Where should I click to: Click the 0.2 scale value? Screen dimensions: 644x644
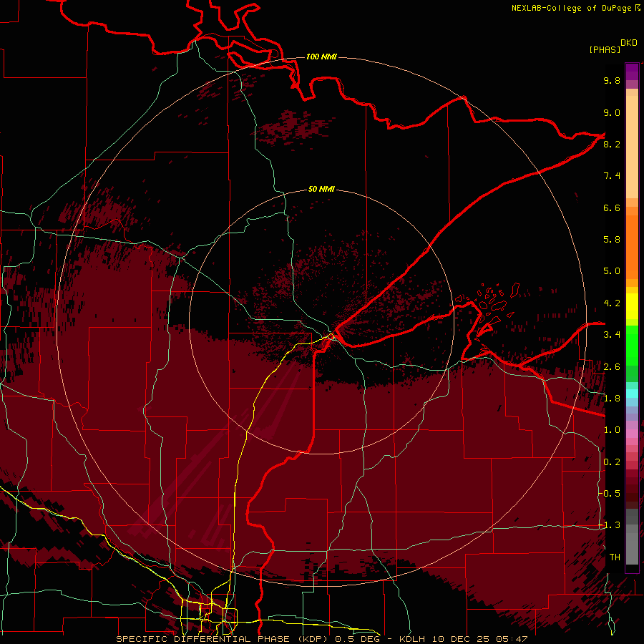click(x=612, y=462)
